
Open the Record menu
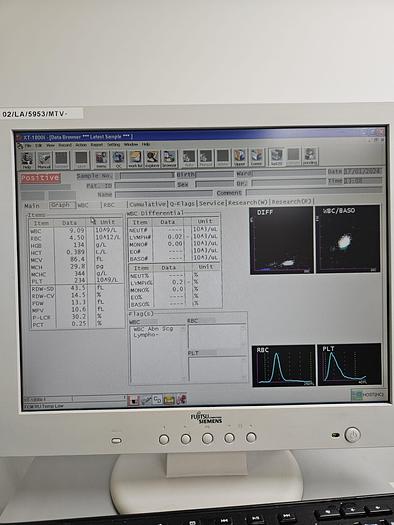click(x=65, y=145)
